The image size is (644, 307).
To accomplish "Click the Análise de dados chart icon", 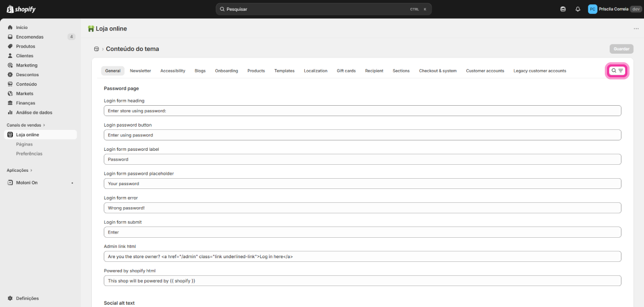I will (x=10, y=113).
